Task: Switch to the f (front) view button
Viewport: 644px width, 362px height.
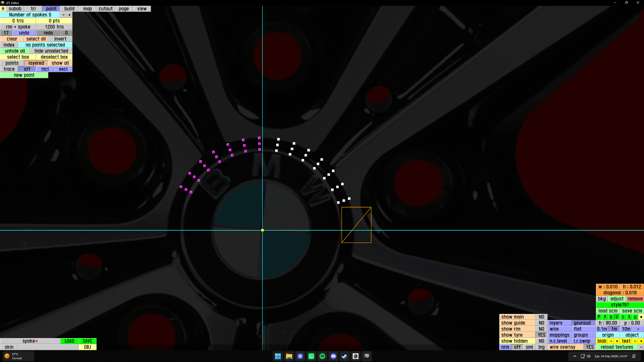Action: coord(605,317)
